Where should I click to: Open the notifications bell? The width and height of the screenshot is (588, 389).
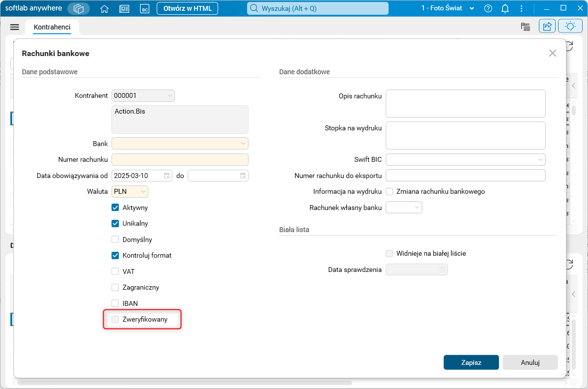(505, 8)
